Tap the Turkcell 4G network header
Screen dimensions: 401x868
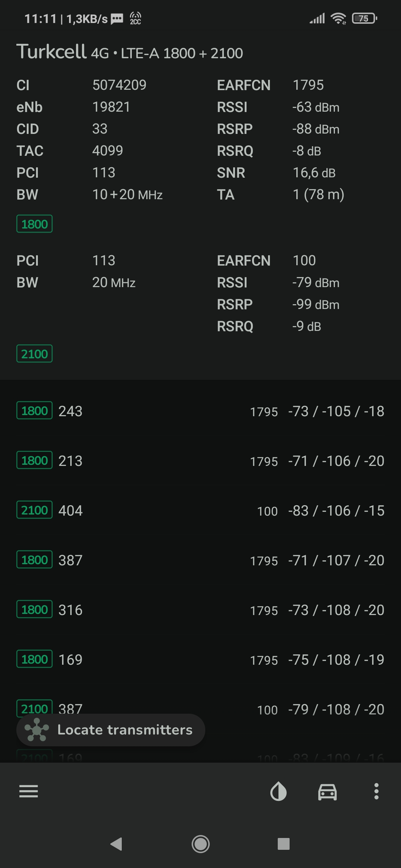pos(130,52)
